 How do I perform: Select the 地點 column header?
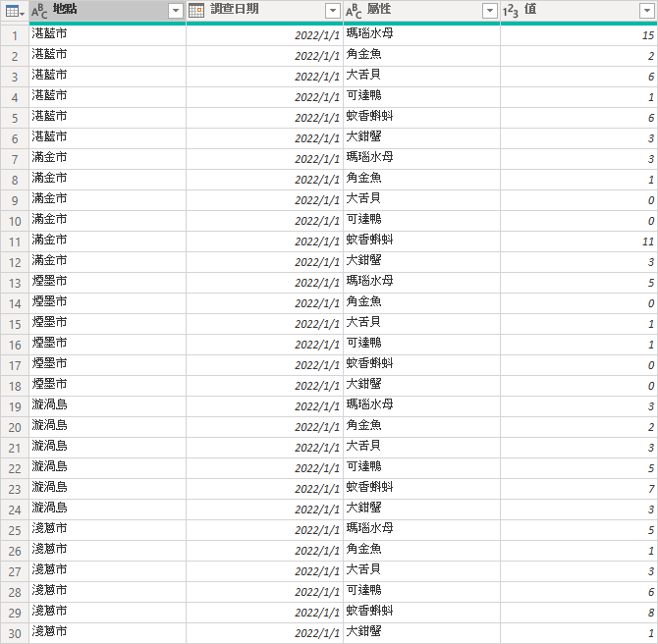[x=107, y=11]
